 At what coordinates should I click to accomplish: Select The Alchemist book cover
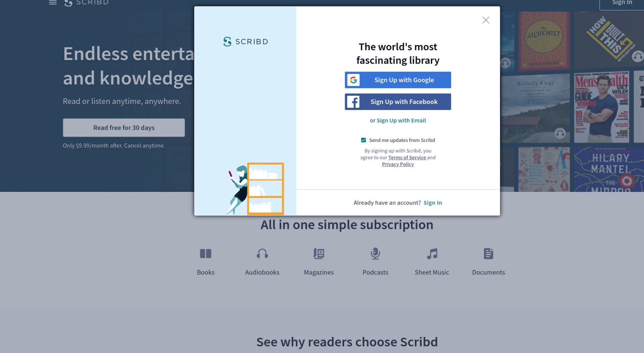click(544, 41)
